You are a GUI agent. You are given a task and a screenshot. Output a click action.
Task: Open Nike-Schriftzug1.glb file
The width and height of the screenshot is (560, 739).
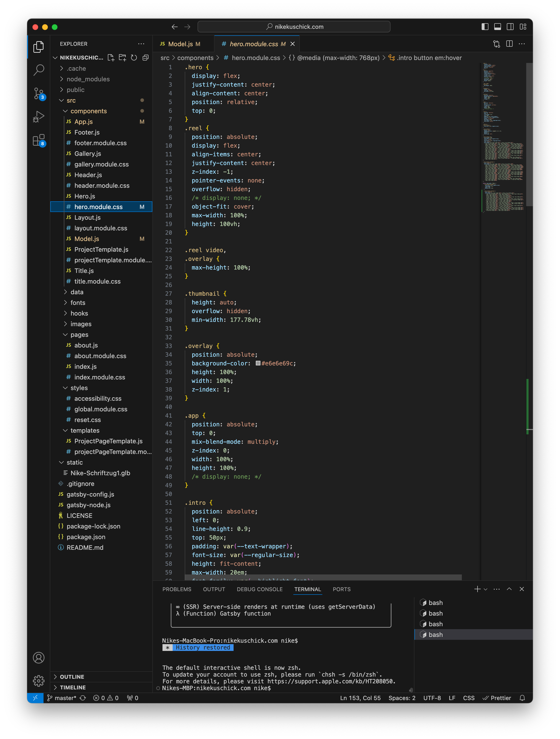click(102, 473)
